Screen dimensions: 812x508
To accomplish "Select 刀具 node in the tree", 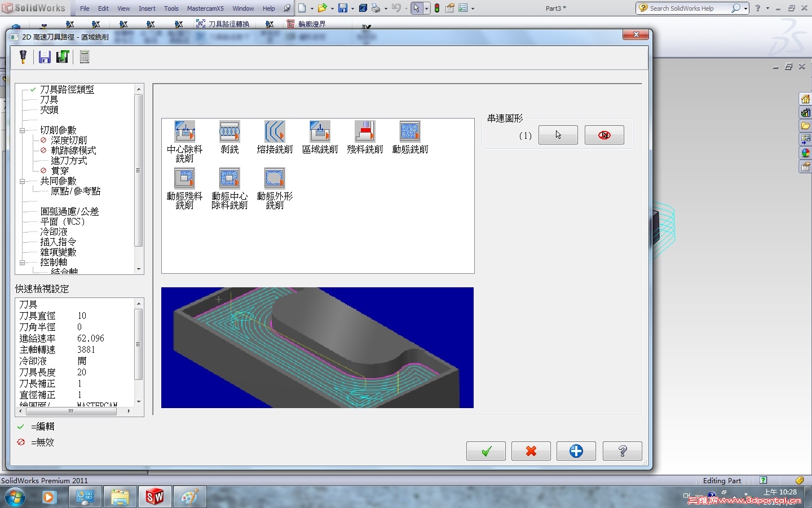I will tap(49, 99).
